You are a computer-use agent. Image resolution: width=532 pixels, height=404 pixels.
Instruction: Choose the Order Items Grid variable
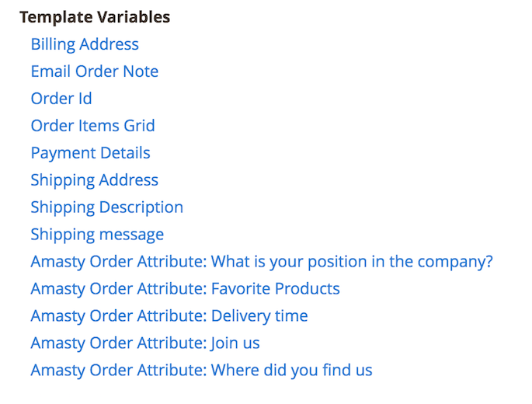click(x=92, y=126)
